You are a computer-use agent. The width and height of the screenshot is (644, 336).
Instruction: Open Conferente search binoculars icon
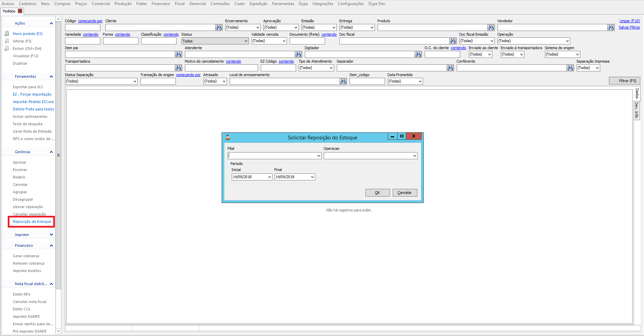[570, 68]
